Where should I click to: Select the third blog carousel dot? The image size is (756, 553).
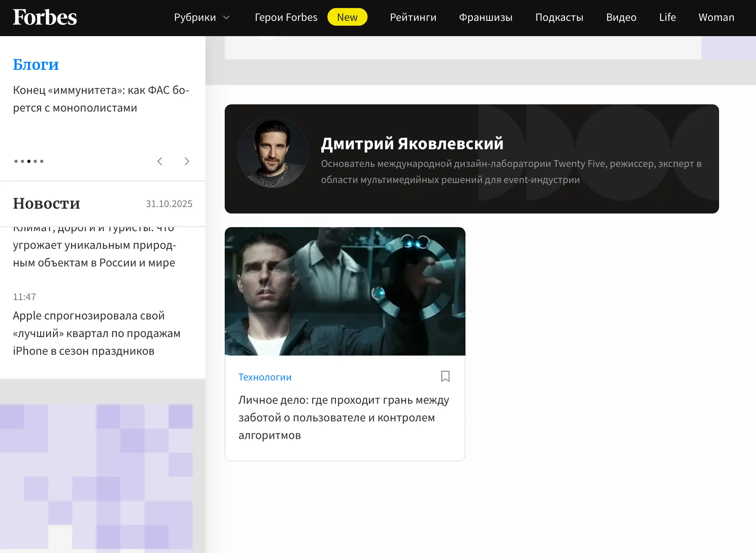tap(29, 161)
